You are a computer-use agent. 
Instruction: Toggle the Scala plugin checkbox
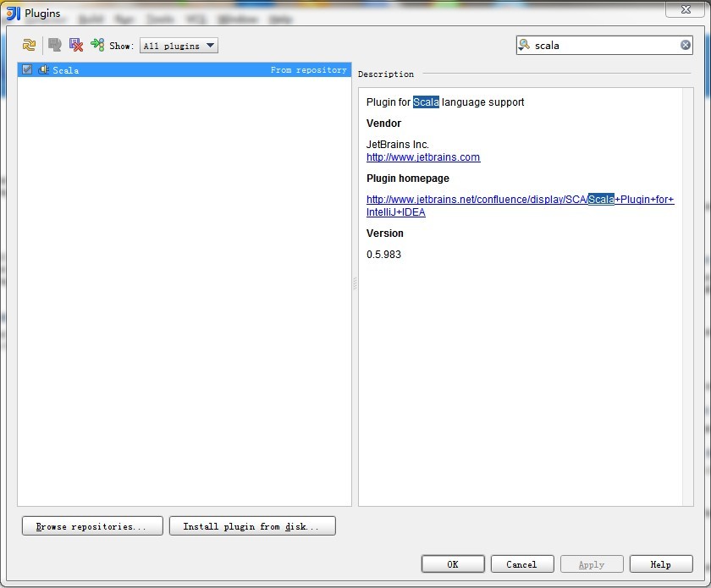[x=27, y=70]
